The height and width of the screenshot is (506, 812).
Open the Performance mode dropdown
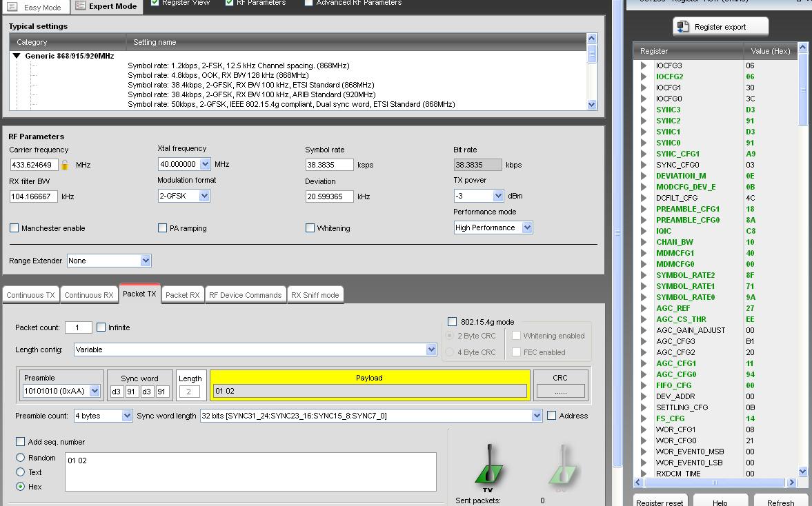pyautogui.click(x=527, y=227)
